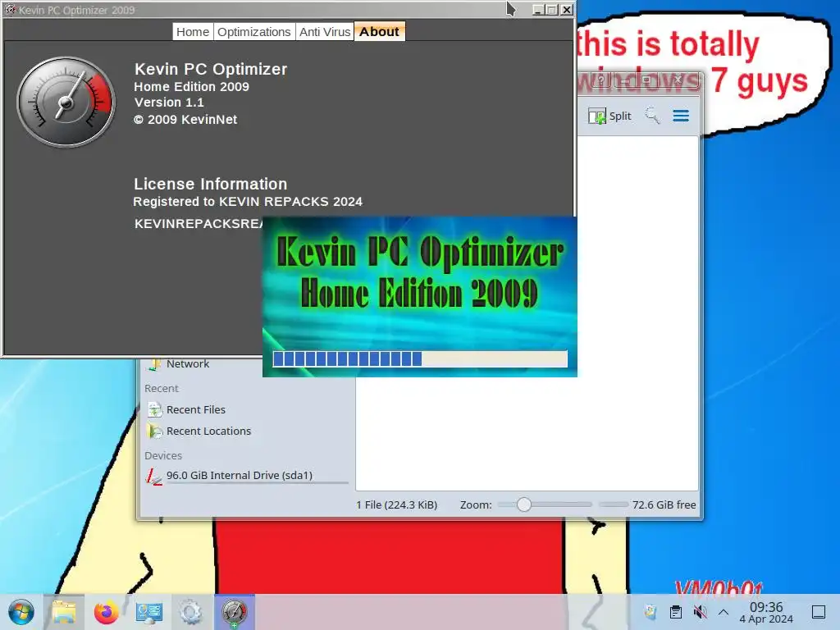Expand the hidden tray icons arrow
The height and width of the screenshot is (630, 840).
[x=724, y=612]
